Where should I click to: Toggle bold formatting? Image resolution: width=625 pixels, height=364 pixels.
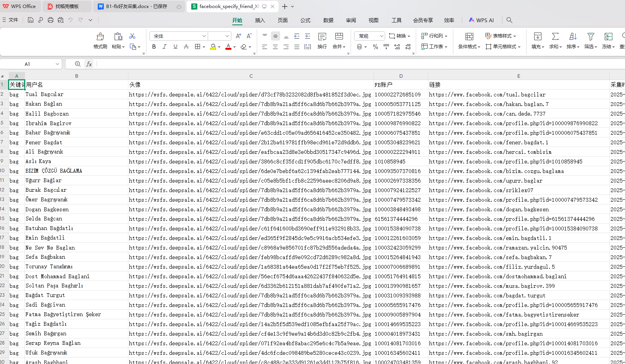coord(154,47)
